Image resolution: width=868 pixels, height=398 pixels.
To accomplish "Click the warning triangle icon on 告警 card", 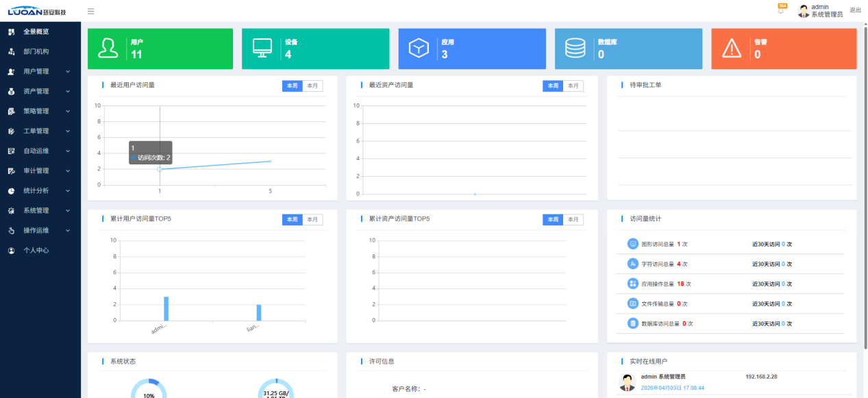I will click(732, 49).
